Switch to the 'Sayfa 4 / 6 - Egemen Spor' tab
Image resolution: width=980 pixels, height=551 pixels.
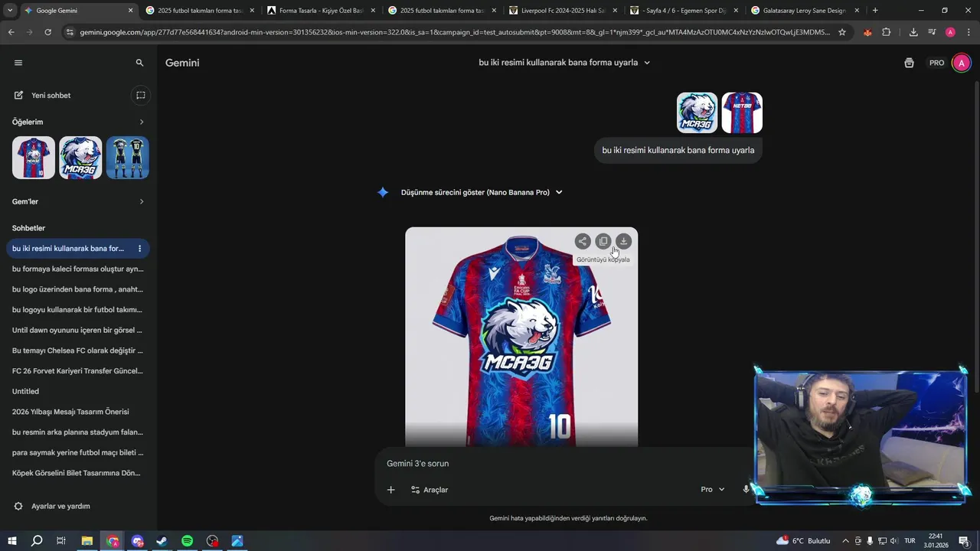pyautogui.click(x=683, y=11)
